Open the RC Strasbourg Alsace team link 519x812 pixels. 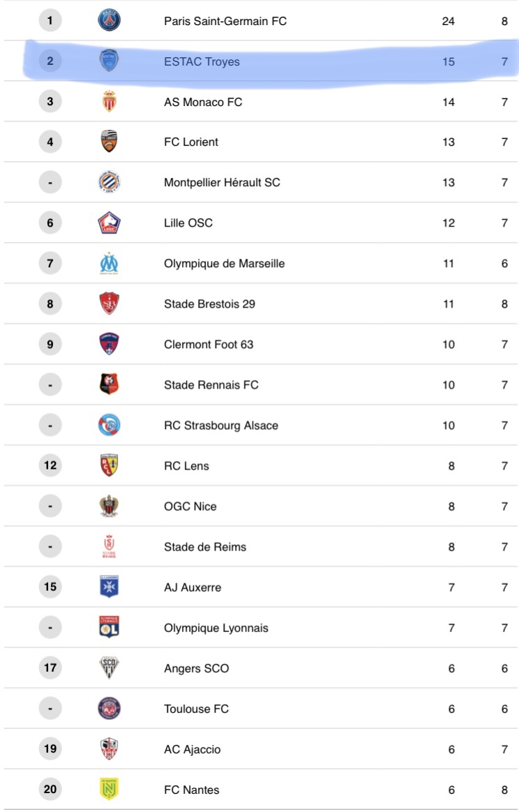pos(221,426)
